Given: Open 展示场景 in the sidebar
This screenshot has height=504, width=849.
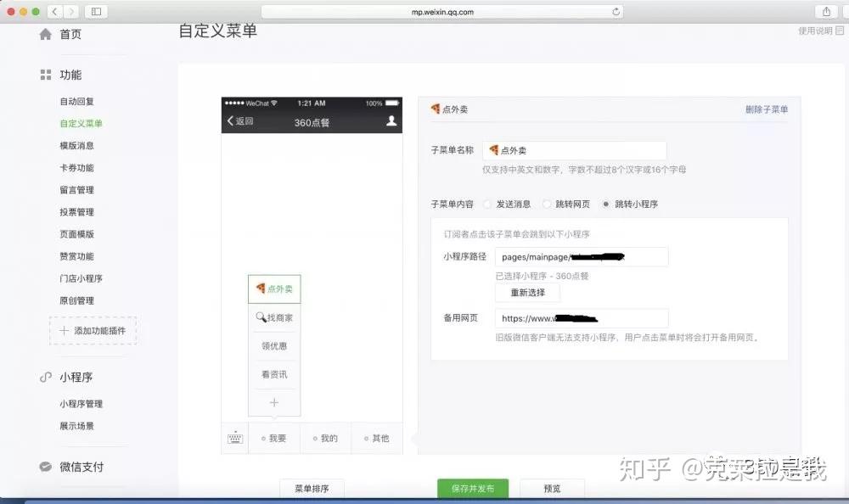Looking at the screenshot, I should click(77, 426).
